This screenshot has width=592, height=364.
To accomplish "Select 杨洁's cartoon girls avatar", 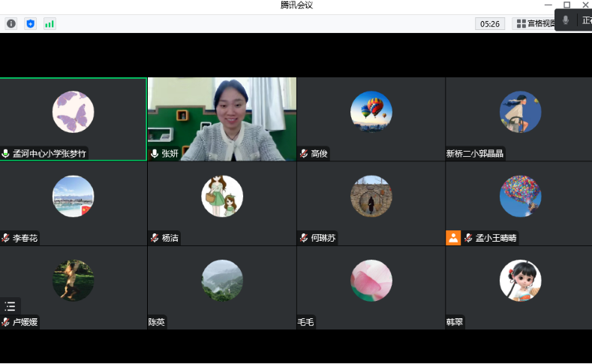I will 222,196.
